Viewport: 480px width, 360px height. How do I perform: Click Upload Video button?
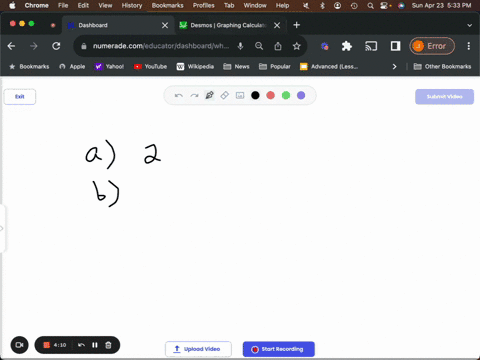click(x=198, y=349)
